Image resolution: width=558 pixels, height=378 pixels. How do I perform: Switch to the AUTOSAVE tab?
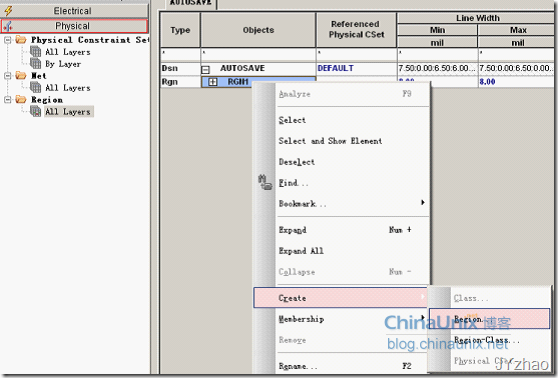191,3
